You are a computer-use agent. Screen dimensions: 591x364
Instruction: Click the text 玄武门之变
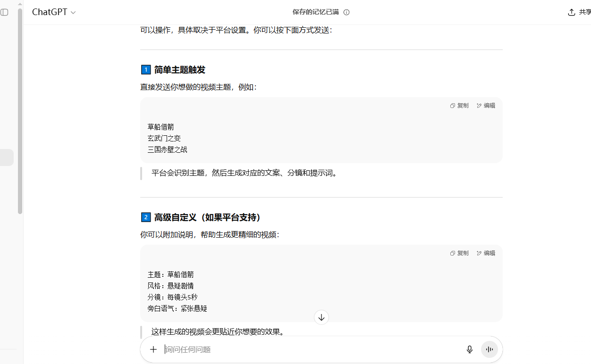[x=164, y=138]
